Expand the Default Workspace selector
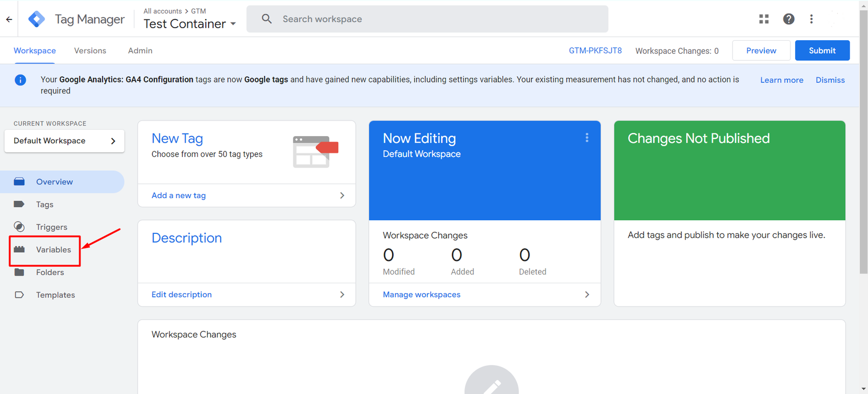Screen dimensions: 868x394 65,141
